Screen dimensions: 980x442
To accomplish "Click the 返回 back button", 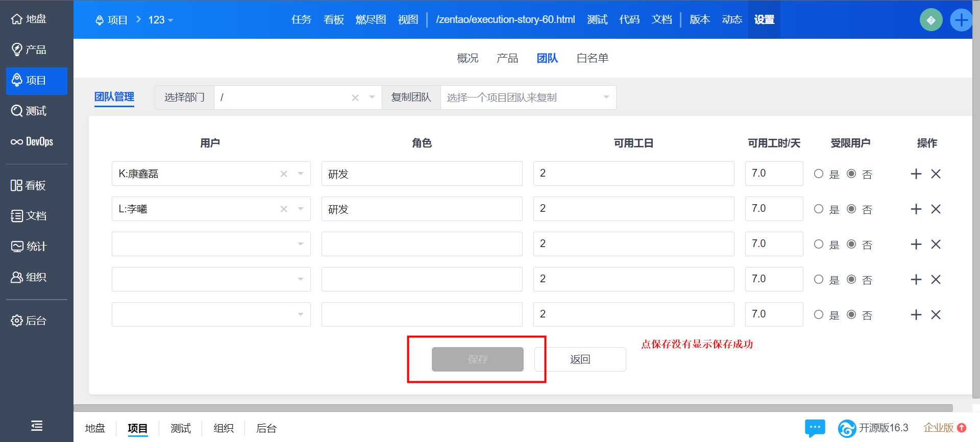I will (580, 359).
